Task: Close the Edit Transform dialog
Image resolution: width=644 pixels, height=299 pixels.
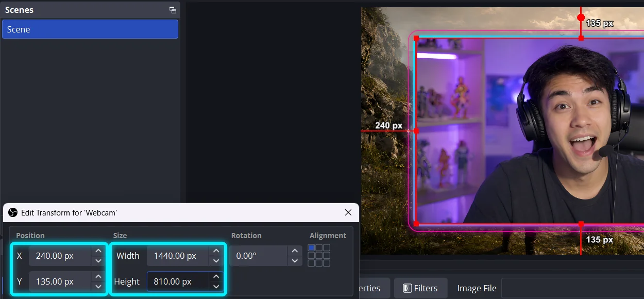Action: (x=348, y=212)
